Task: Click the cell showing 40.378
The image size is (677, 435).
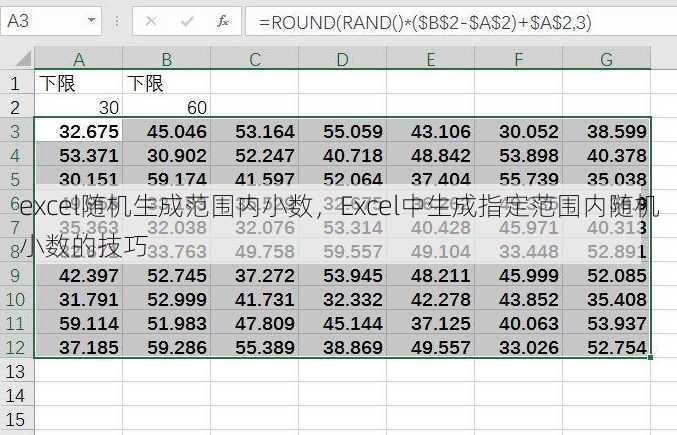Action: click(607, 155)
